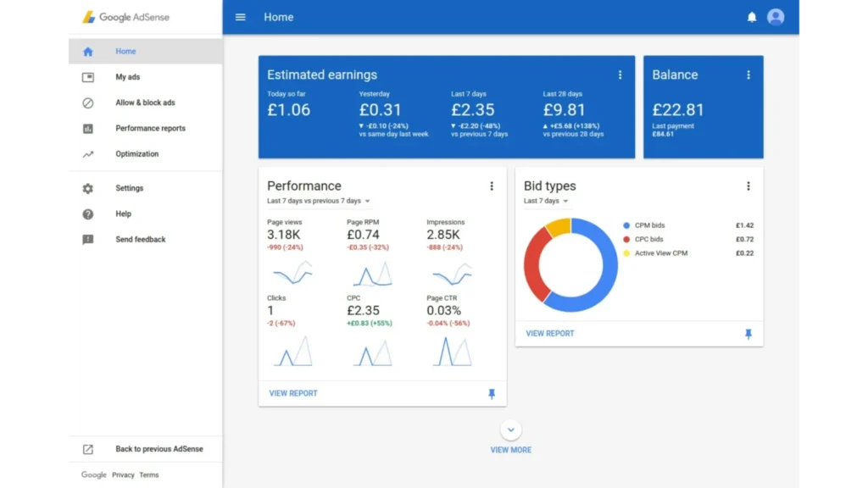This screenshot has height=488, width=868.
Task: Open Optimization menu item
Action: pyautogui.click(x=146, y=154)
